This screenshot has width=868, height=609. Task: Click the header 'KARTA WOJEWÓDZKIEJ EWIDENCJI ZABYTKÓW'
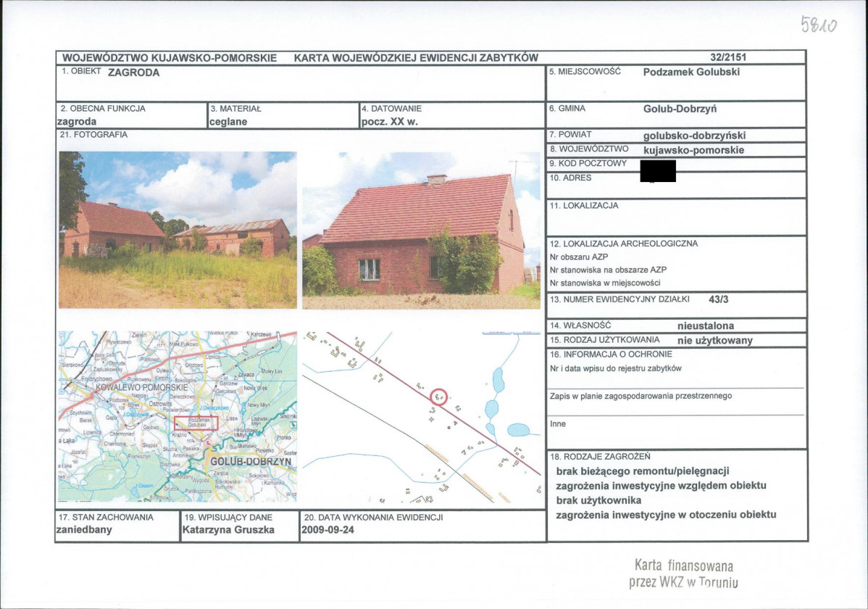[x=416, y=57]
